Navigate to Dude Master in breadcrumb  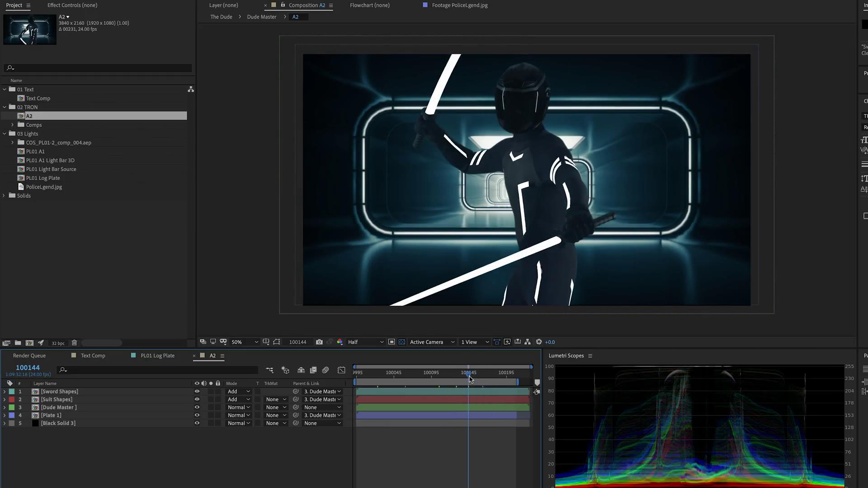[x=261, y=17]
